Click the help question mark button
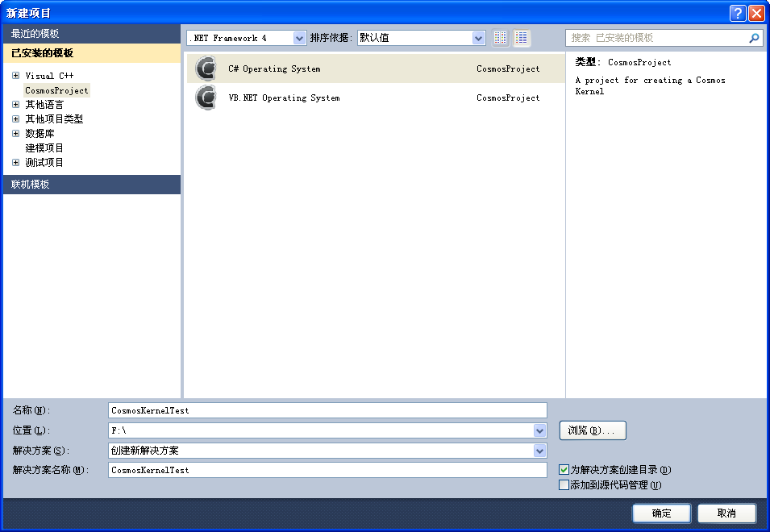The height and width of the screenshot is (532, 770). (737, 13)
